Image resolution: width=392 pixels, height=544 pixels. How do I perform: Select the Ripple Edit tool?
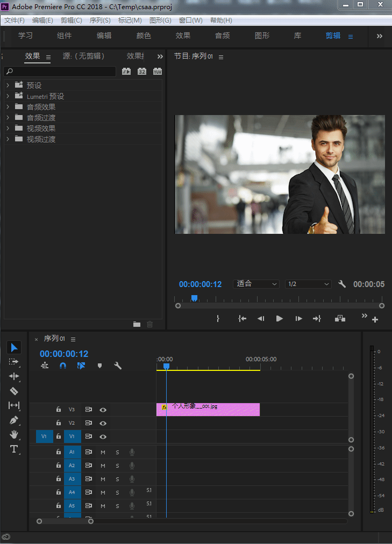click(14, 376)
